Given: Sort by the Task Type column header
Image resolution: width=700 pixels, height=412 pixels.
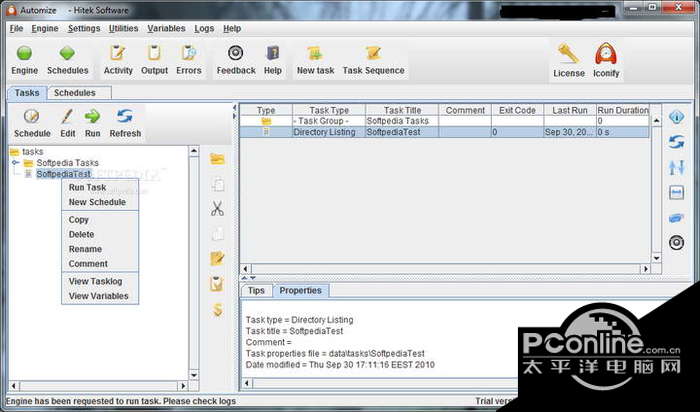Looking at the screenshot, I should tap(329, 110).
